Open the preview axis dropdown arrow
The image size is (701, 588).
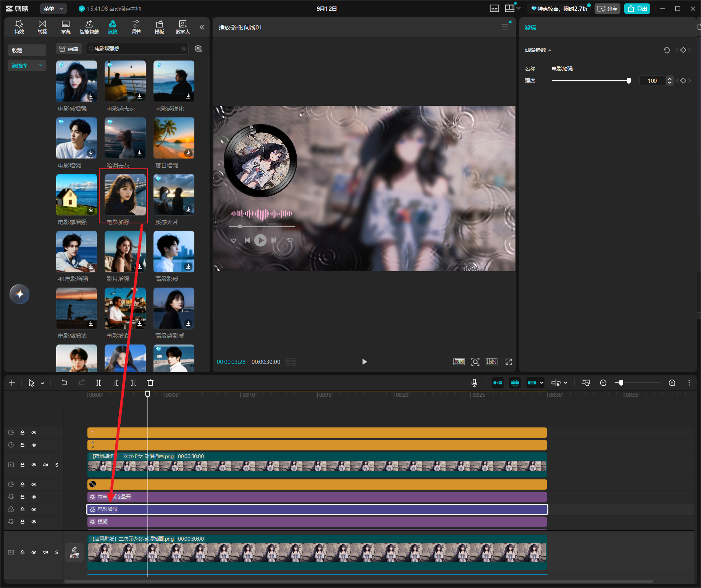point(565,383)
